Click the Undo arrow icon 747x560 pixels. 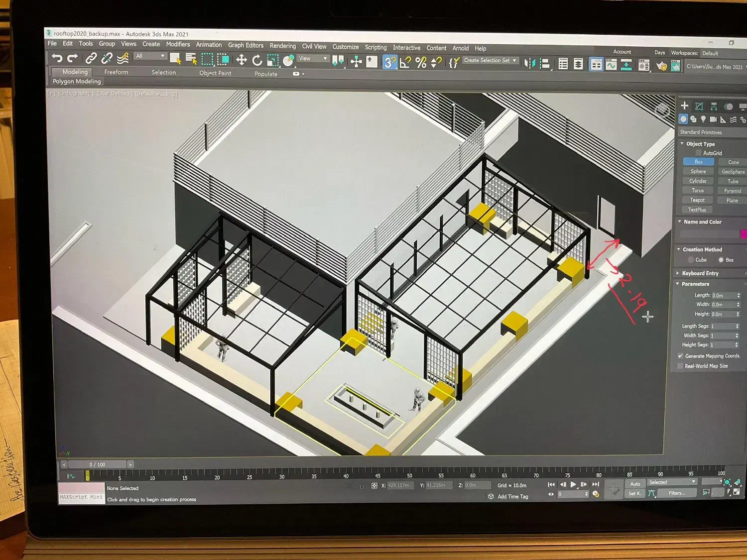coord(57,58)
